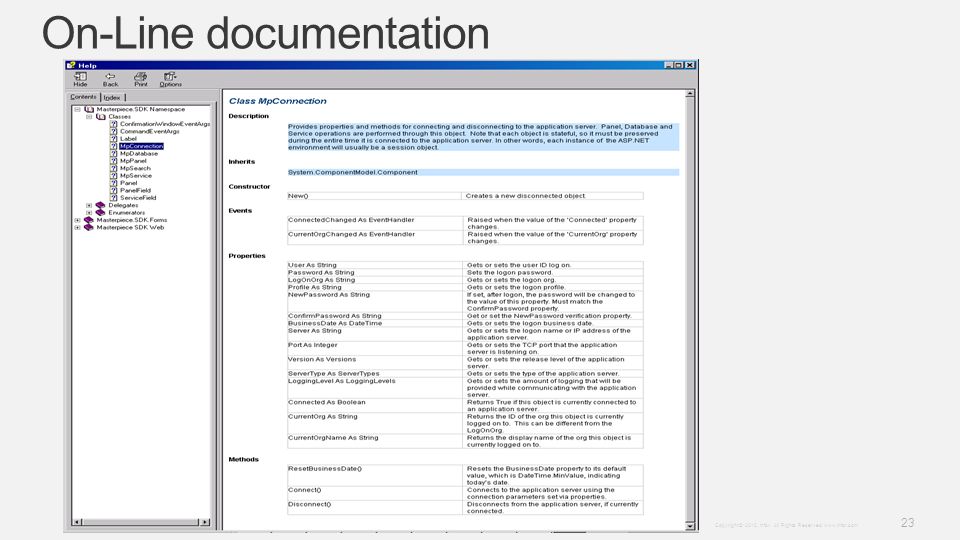Click the topic icon beside MpPanel

coord(113,160)
